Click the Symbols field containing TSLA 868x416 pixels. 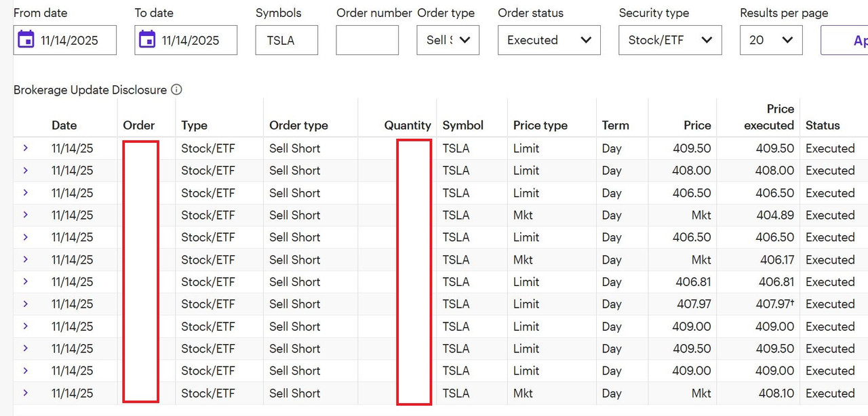(287, 40)
